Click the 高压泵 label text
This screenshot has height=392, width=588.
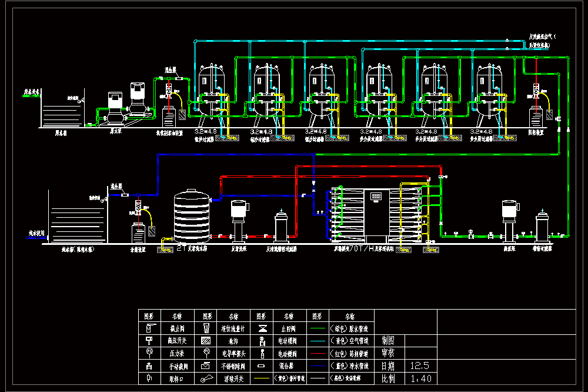point(509,248)
